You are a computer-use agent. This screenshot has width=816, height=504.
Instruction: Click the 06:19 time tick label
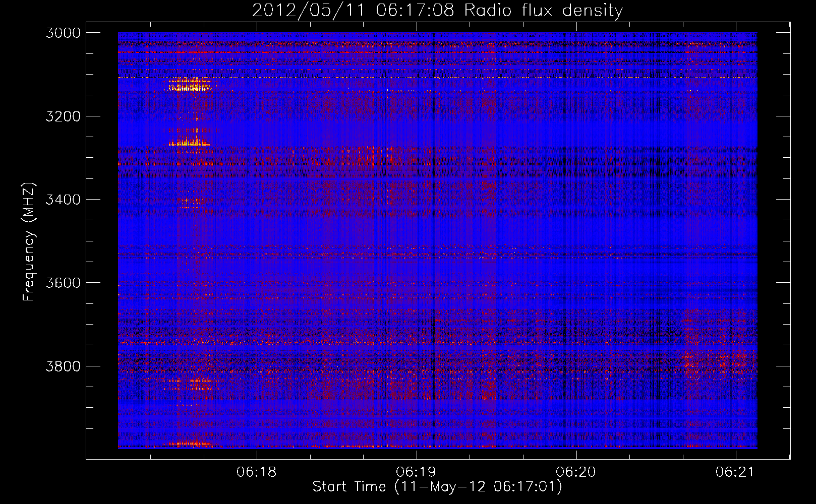coord(416,472)
